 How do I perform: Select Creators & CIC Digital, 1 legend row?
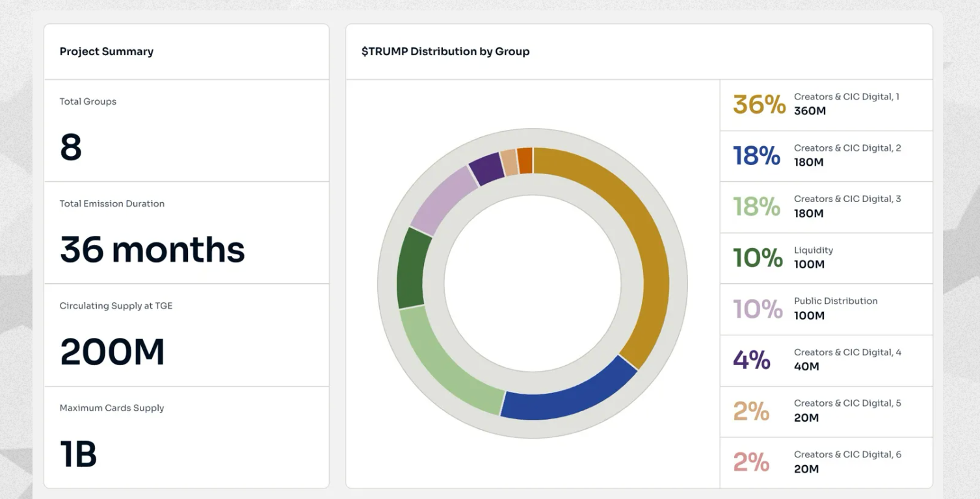click(826, 104)
